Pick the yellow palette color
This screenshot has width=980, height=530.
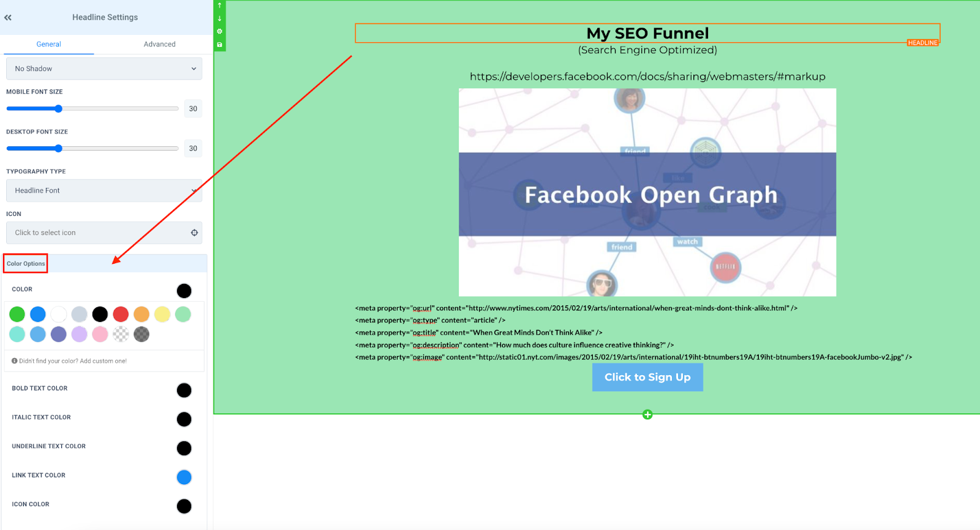162,315
